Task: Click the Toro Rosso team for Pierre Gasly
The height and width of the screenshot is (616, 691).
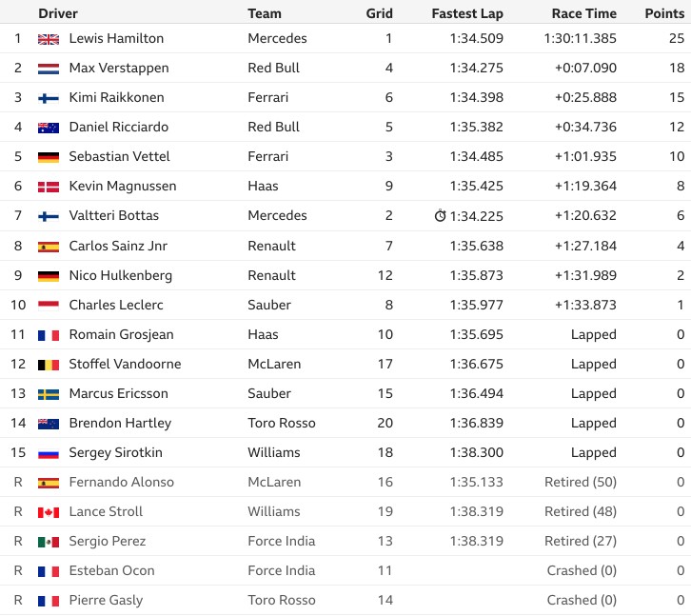Action: (282, 600)
